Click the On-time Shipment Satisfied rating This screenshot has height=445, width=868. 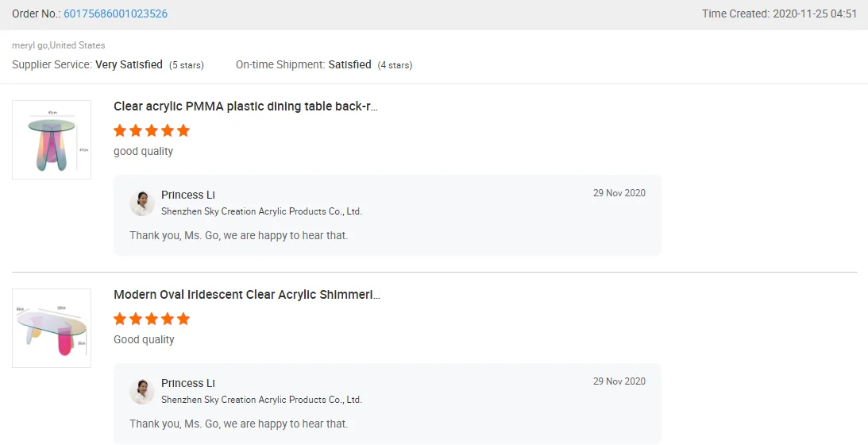pos(349,64)
